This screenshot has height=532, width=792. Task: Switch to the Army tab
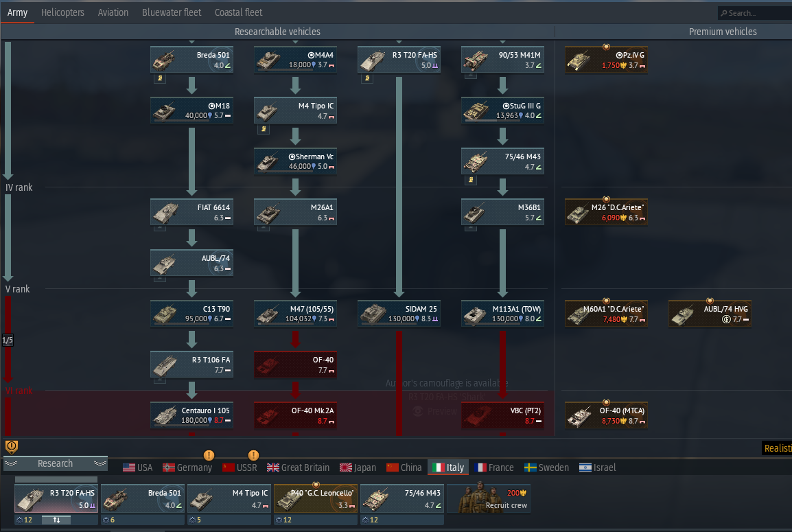coord(17,12)
